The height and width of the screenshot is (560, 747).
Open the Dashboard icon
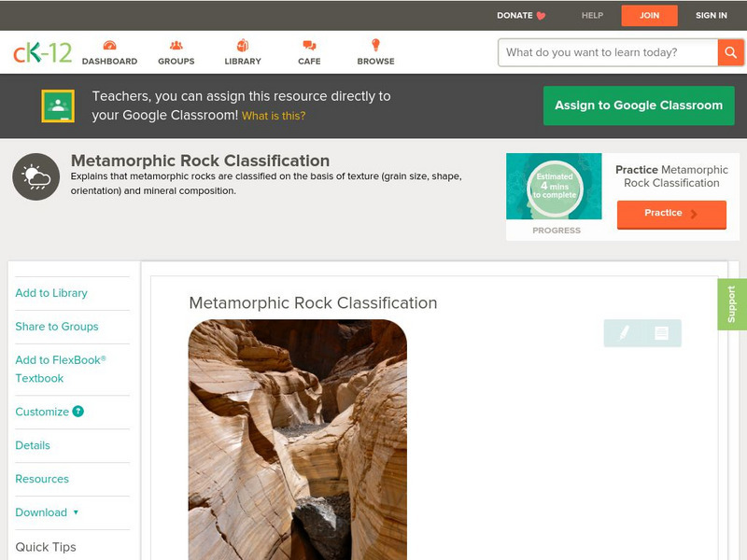pos(112,45)
